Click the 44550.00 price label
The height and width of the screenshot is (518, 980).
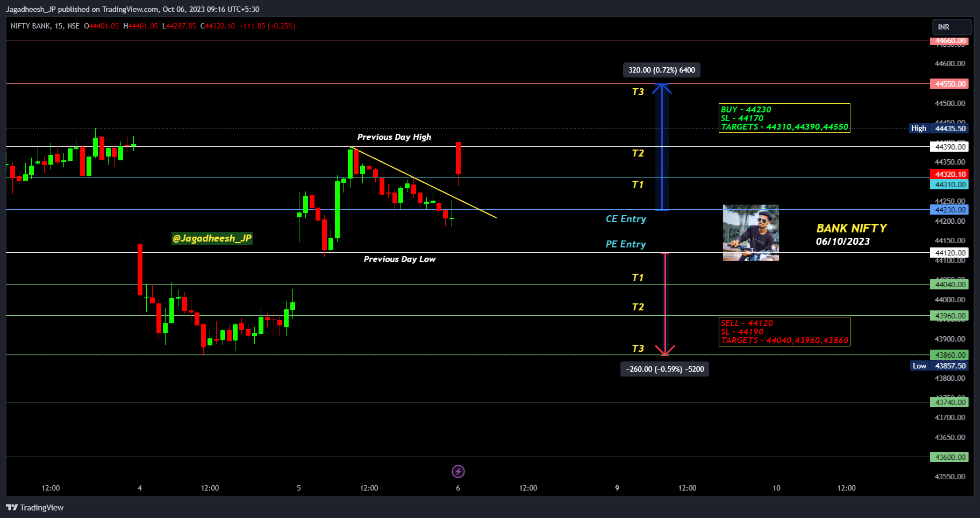949,84
